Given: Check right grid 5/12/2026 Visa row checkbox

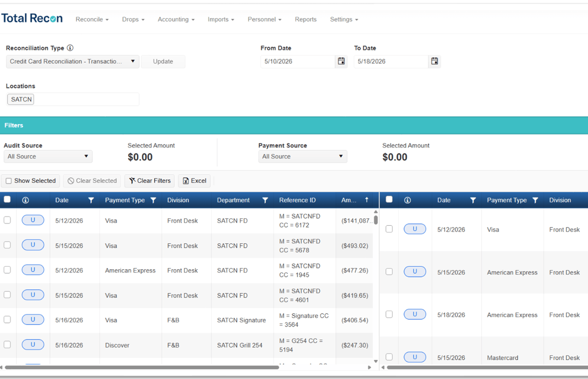Looking at the screenshot, I should [389, 229].
